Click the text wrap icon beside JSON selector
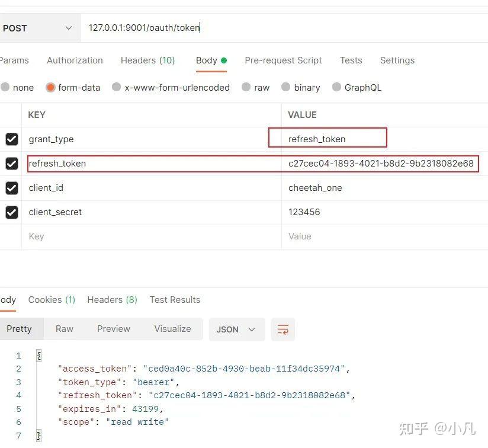The height and width of the screenshot is (448, 488). [x=282, y=329]
